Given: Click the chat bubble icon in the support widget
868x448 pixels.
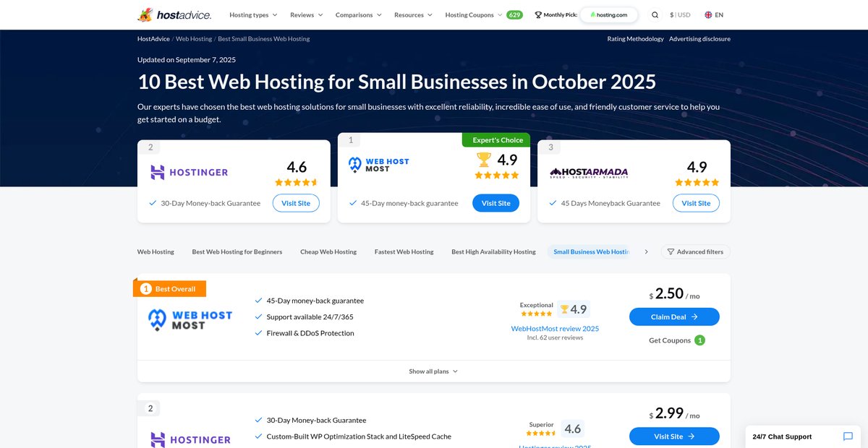Looking at the screenshot, I should coord(848,436).
